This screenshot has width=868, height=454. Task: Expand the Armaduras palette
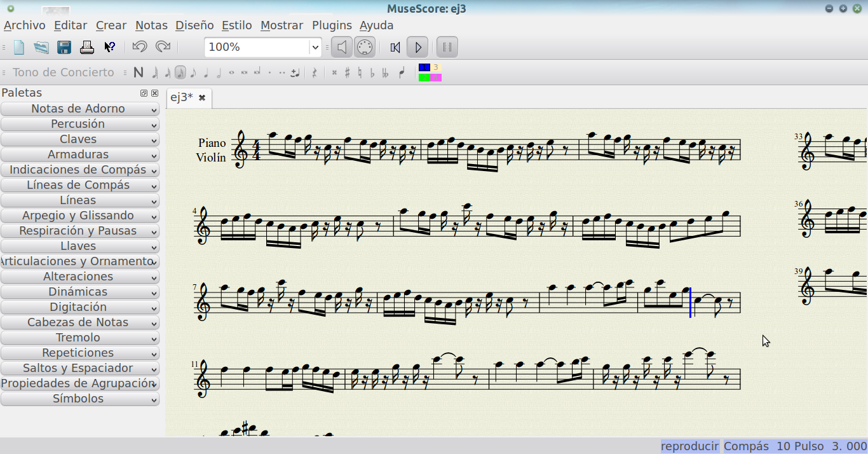pyautogui.click(x=79, y=155)
